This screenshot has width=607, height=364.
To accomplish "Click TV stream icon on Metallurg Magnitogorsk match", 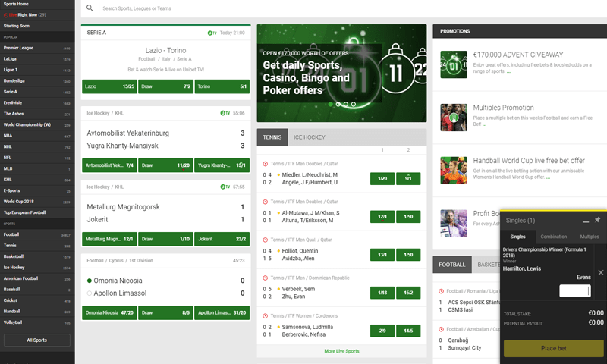I will coord(225,187).
